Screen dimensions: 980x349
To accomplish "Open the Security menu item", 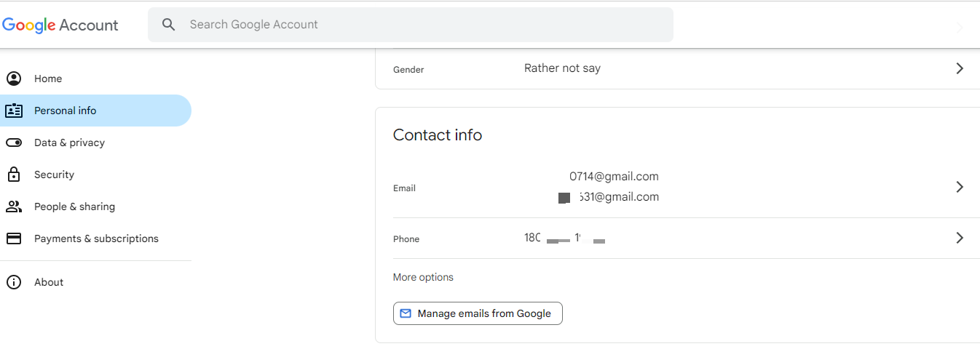I will [x=54, y=174].
